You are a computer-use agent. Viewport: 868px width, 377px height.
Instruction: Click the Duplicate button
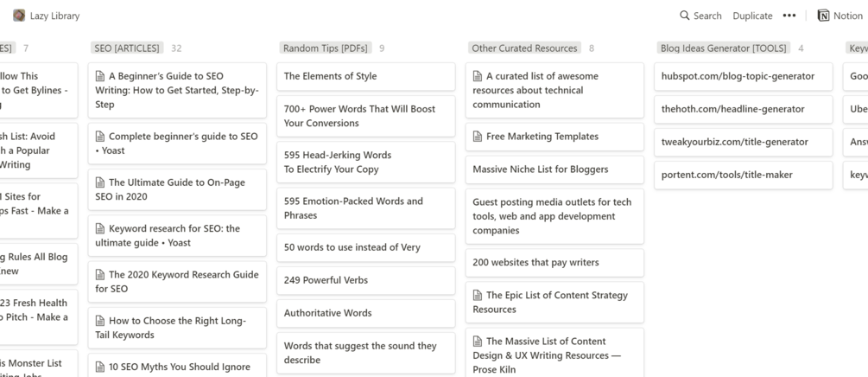pyautogui.click(x=752, y=16)
